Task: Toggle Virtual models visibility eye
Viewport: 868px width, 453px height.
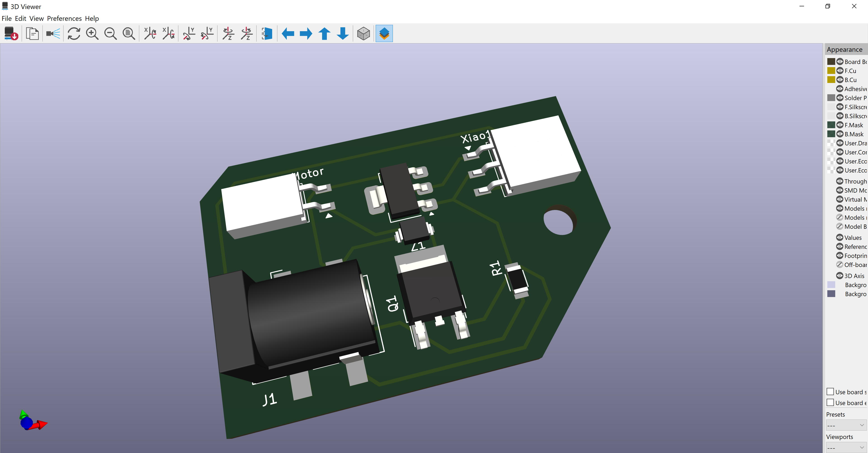Action: tap(840, 200)
